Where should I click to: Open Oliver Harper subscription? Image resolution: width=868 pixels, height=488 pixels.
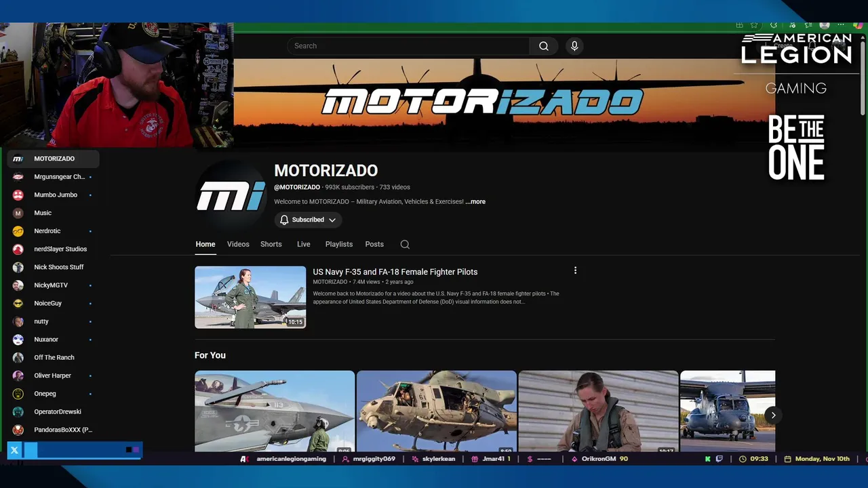pyautogui.click(x=53, y=375)
